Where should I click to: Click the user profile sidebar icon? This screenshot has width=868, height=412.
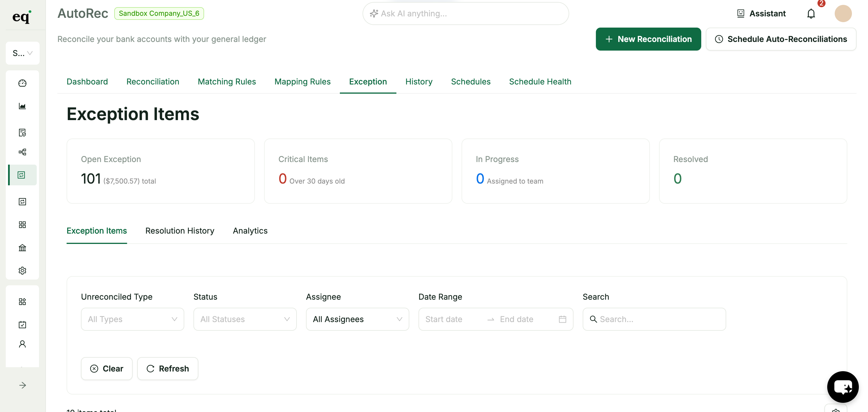22,344
